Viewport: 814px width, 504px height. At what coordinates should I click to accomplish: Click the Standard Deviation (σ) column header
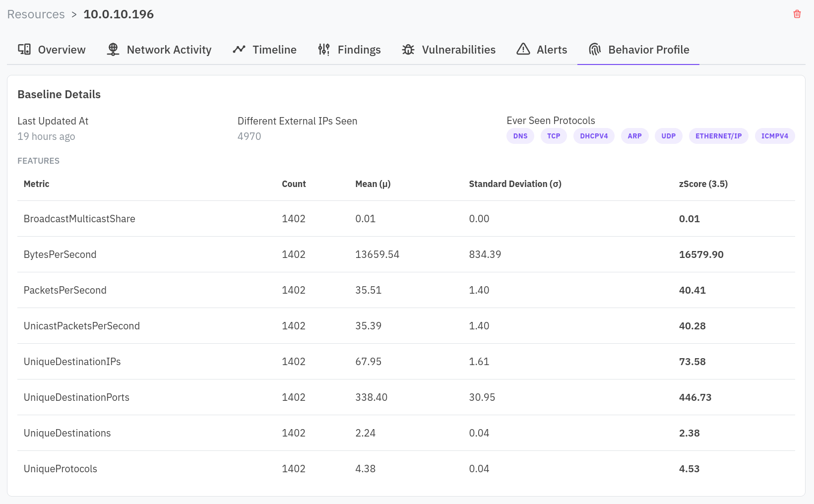(515, 184)
